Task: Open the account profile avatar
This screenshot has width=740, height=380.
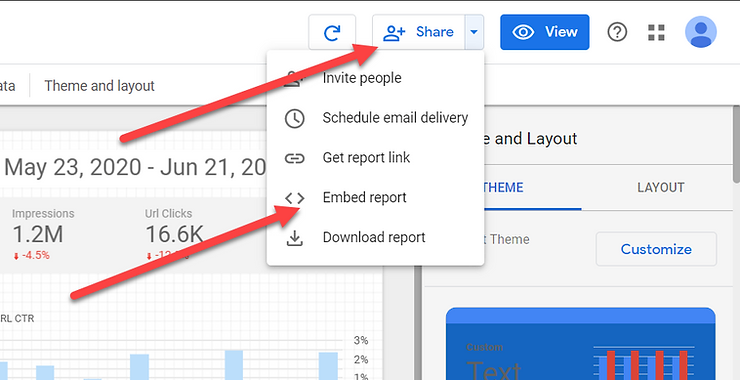Action: 701,32
